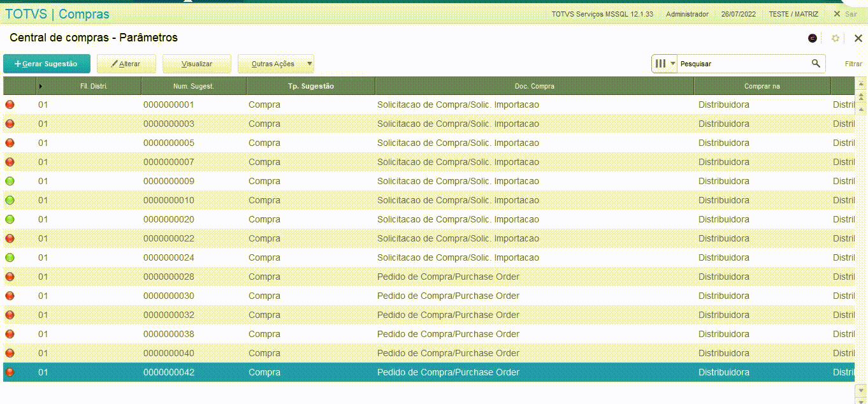
Task: Click the Visualizar button
Action: (197, 63)
